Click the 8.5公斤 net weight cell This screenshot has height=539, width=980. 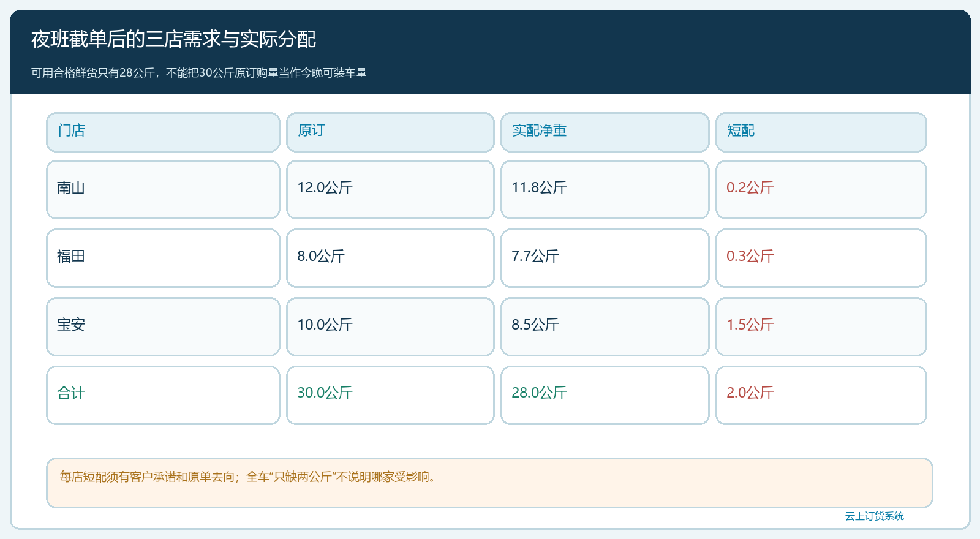point(605,326)
